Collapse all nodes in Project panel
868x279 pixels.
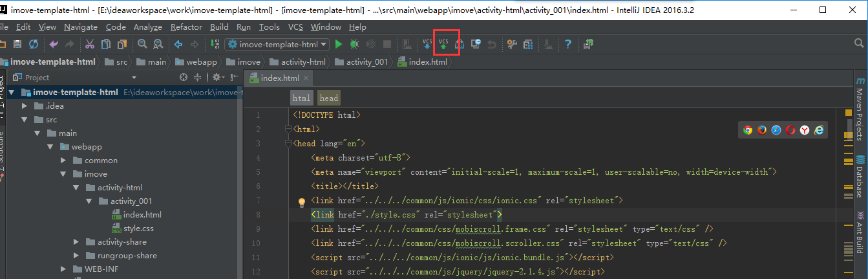click(x=198, y=77)
